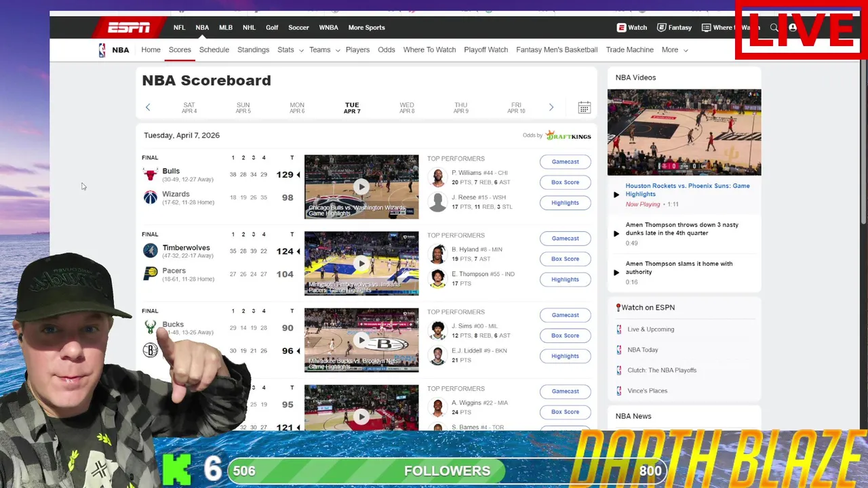The width and height of the screenshot is (868, 488).
Task: Expand the Stats dropdown arrow
Action: coord(300,50)
